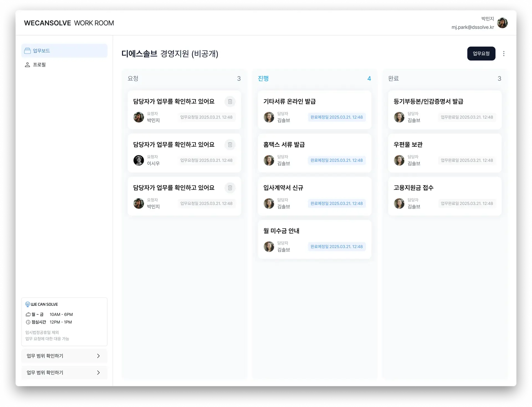Click 김솔브 avatar on 홈택스 서류 발급 card
Screen dimensions: 532x407
(x=269, y=160)
